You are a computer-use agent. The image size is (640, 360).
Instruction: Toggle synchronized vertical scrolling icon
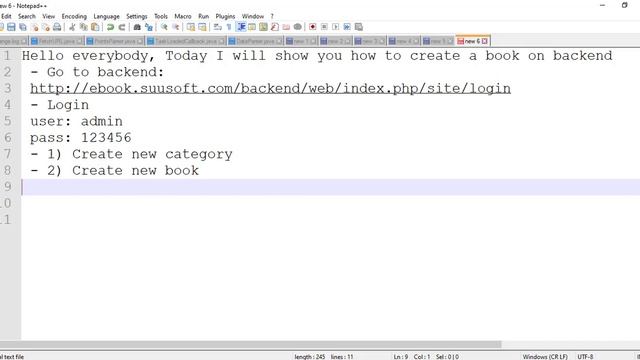[x=191, y=27]
